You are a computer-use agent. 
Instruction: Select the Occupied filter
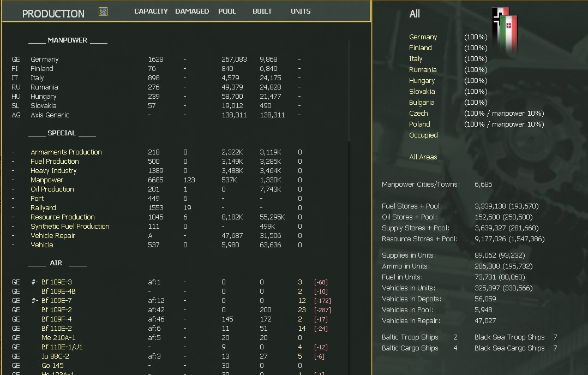423,135
